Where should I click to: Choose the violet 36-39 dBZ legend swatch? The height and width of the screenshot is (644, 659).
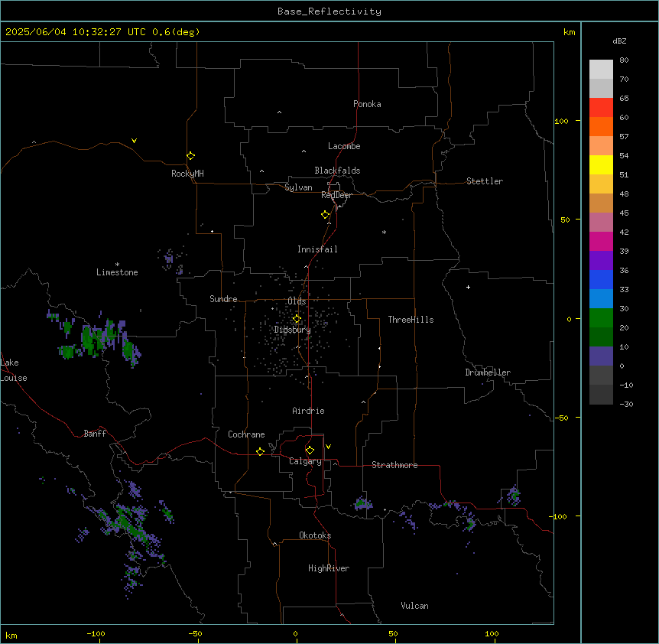pos(601,261)
